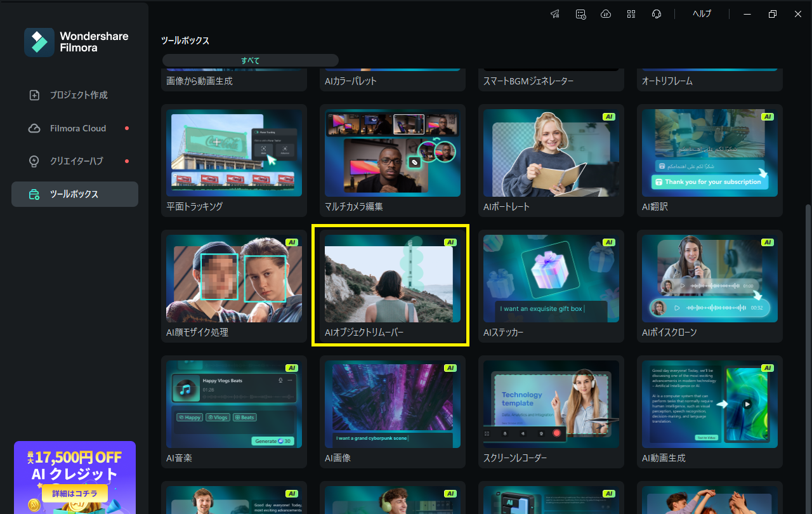812x514 pixels.
Task: Open the AI音楽 tool card
Action: pyautogui.click(x=234, y=412)
